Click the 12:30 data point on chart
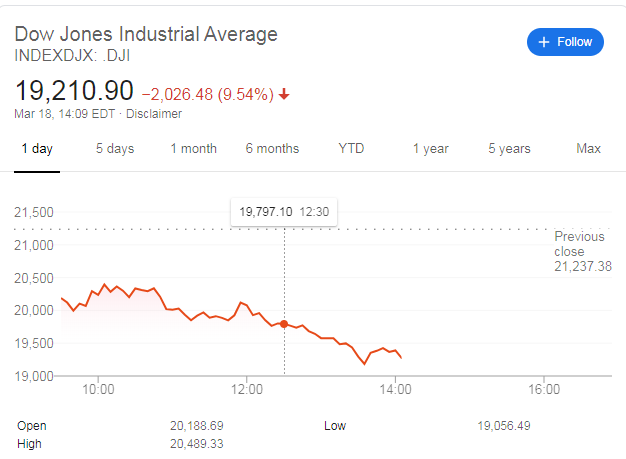The height and width of the screenshot is (459, 626). click(284, 324)
